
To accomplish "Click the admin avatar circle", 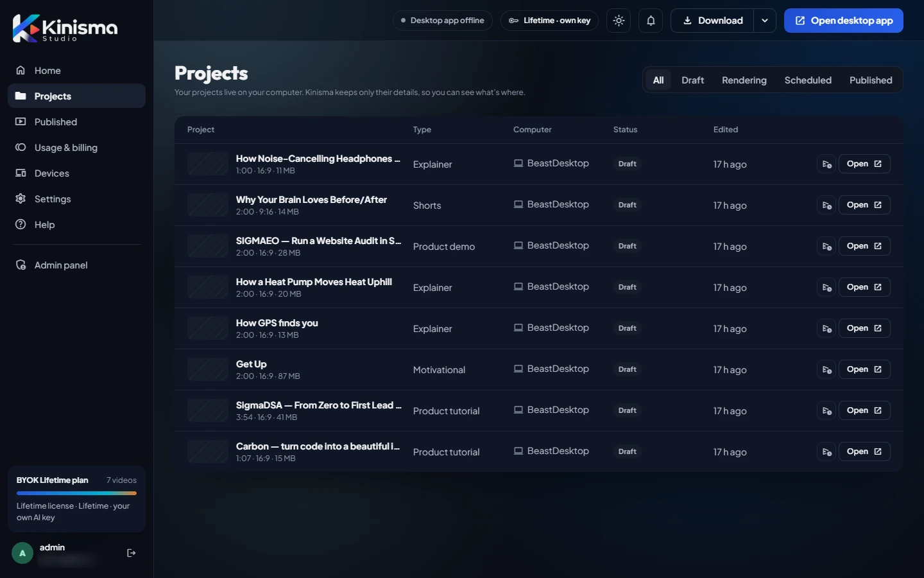I will click(x=22, y=553).
